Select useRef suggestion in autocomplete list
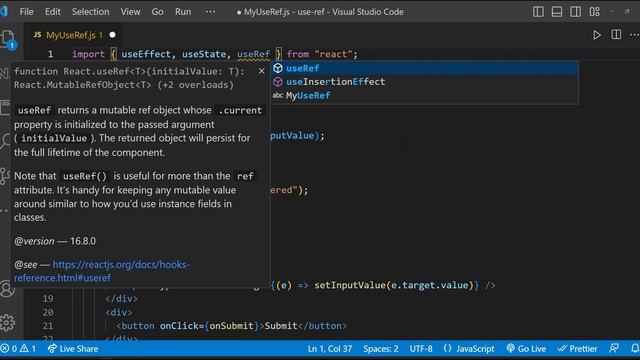The width and height of the screenshot is (640, 360). point(424,68)
